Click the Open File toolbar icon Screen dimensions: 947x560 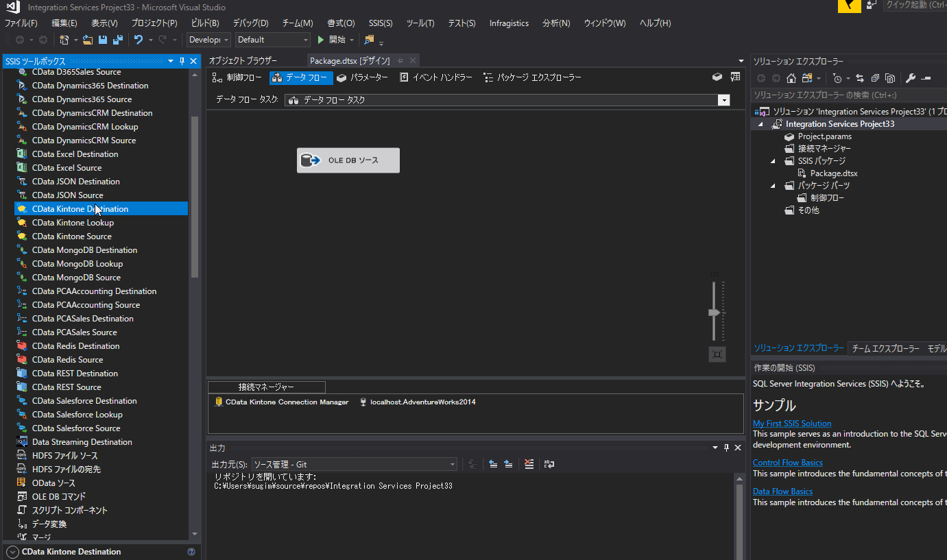point(88,40)
